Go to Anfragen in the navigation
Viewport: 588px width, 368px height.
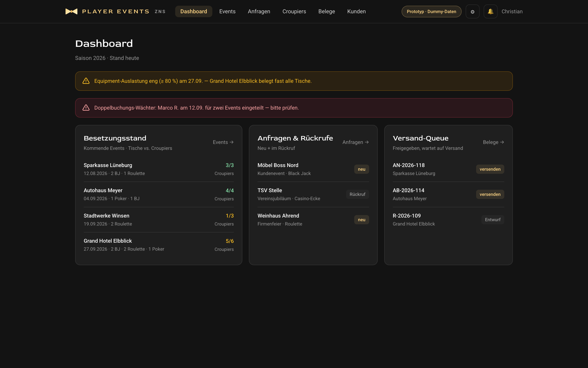tap(259, 11)
